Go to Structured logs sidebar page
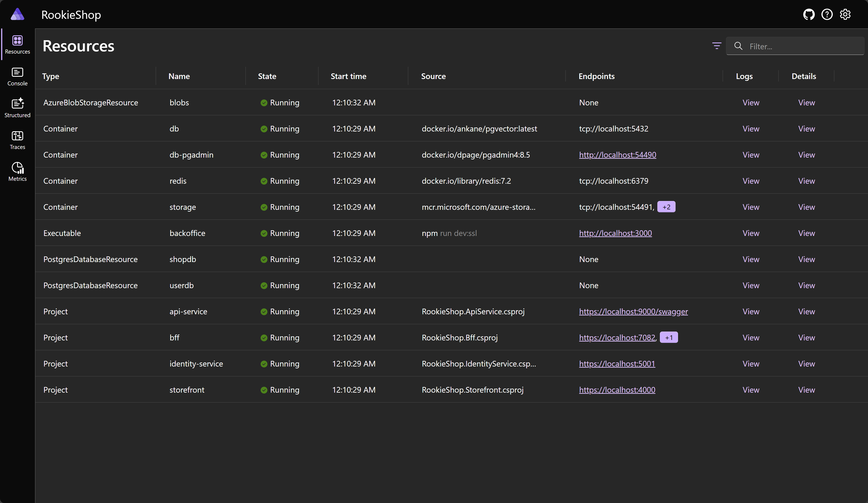This screenshot has width=868, height=503. [x=17, y=108]
